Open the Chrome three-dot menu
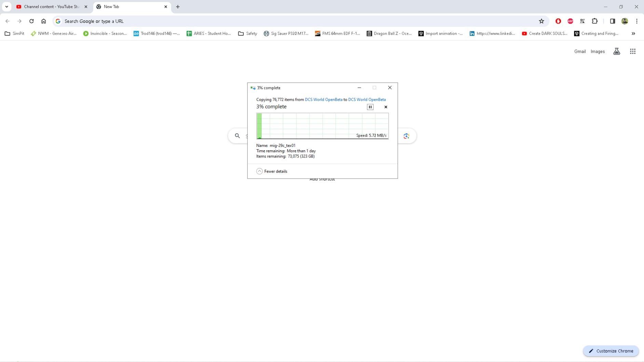This screenshot has height=362, width=644. pos(637,21)
